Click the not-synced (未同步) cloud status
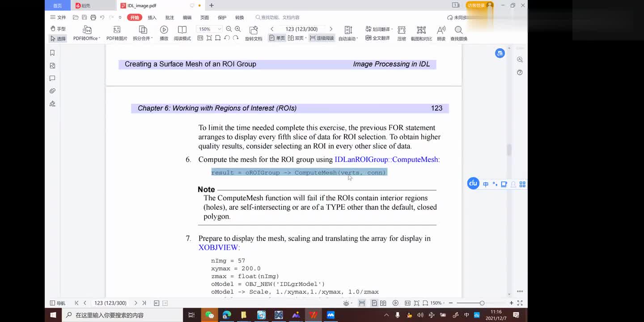The width and height of the screenshot is (644, 322). click(x=457, y=17)
